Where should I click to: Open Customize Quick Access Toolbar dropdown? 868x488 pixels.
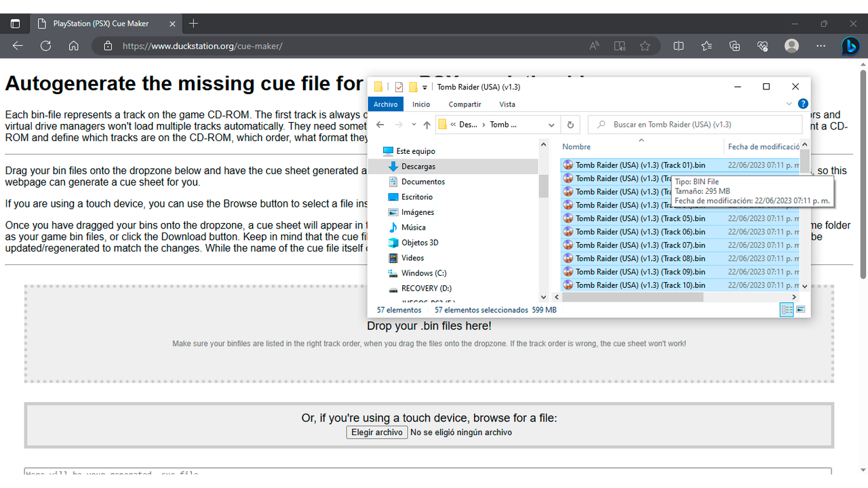(425, 87)
